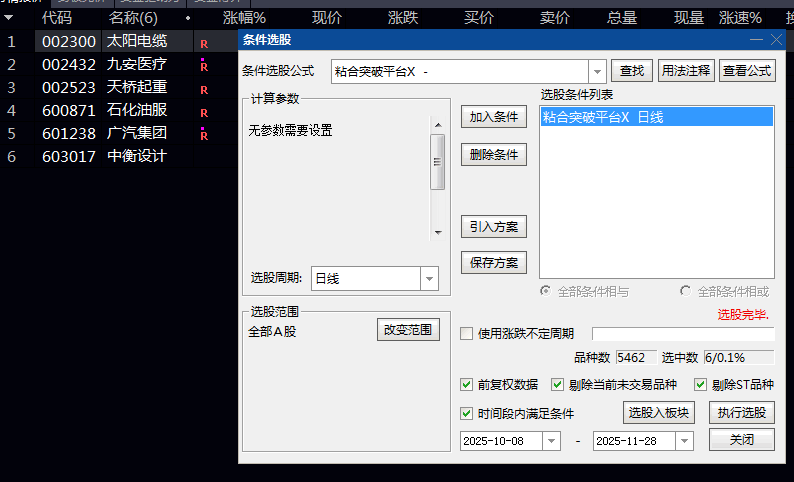Click the start date field 2025-10-08
This screenshot has width=794, height=482.
tap(502, 441)
